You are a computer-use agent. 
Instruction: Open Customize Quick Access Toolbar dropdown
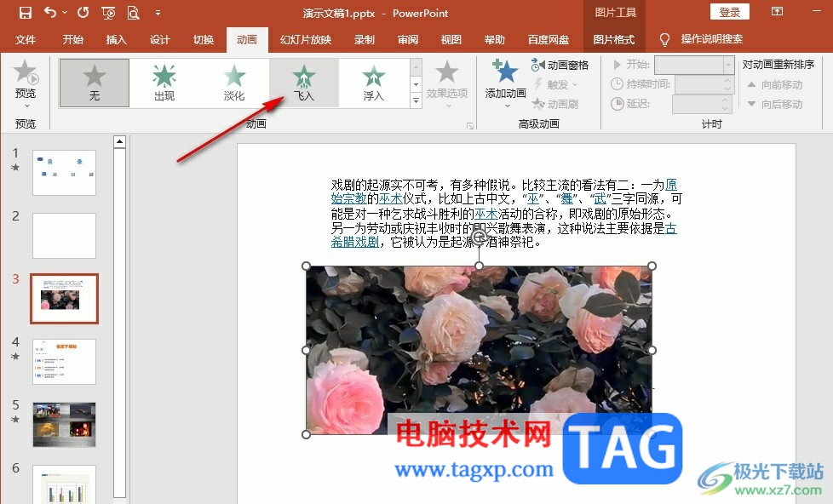tap(158, 13)
